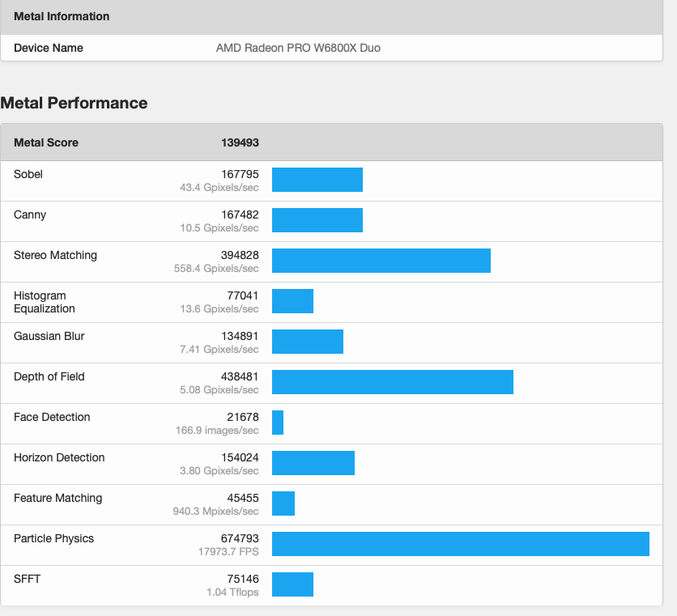
Task: Select the Histogram Equalization score 77041
Action: coord(243,296)
